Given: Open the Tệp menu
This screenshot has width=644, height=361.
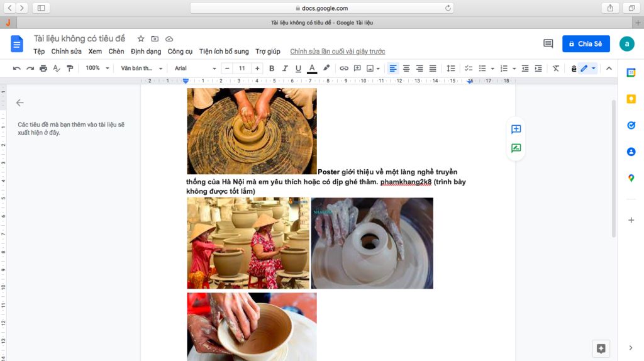Looking at the screenshot, I should [39, 52].
